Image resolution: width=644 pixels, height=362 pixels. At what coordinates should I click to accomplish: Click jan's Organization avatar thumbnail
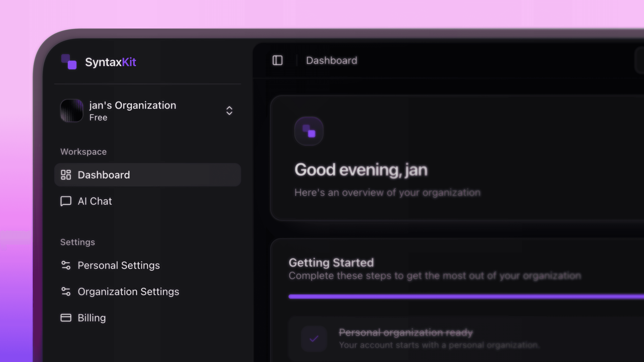72,111
